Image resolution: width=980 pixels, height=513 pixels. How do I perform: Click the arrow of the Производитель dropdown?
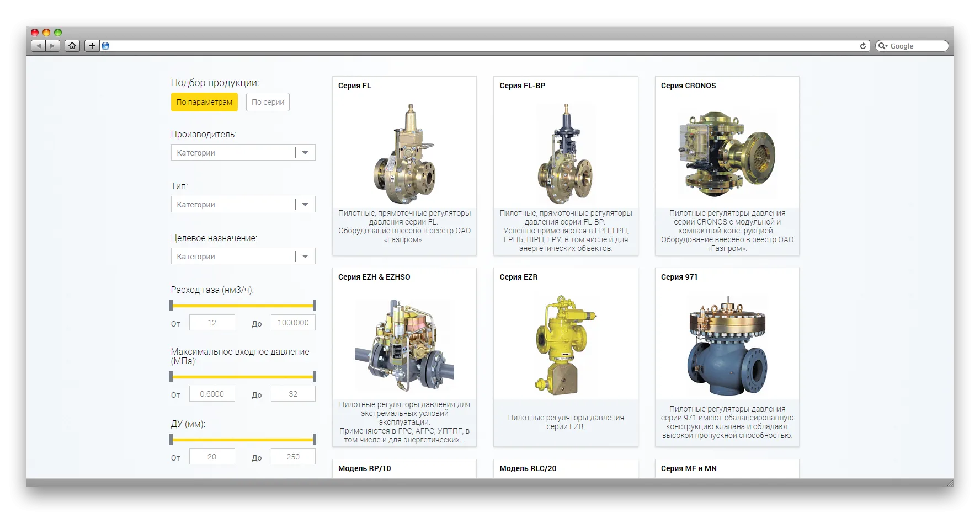[x=305, y=153]
